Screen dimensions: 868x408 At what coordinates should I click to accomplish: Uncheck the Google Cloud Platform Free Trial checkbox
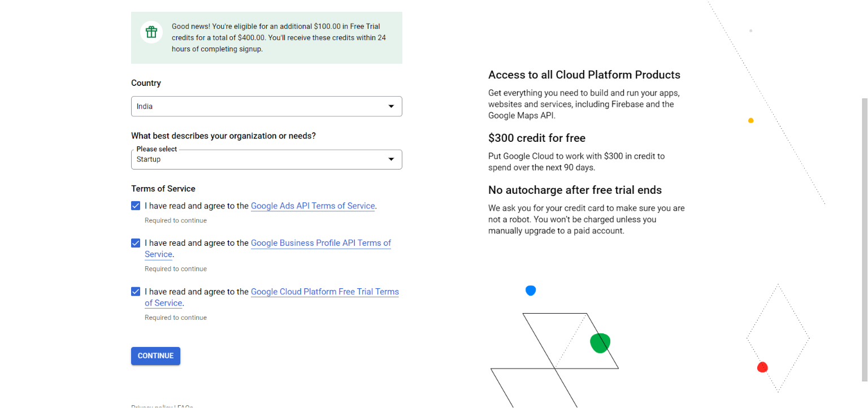(136, 292)
